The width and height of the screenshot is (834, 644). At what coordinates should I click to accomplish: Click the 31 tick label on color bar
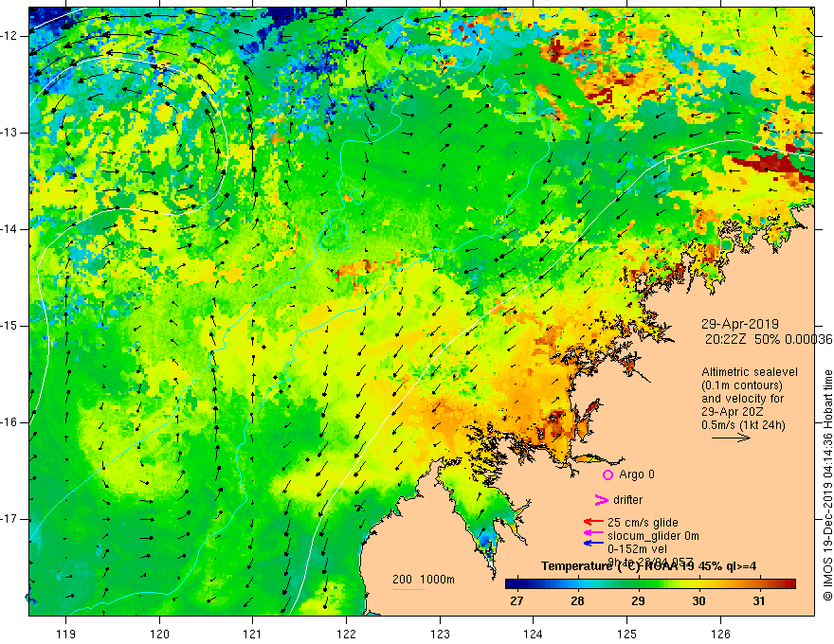tap(759, 601)
